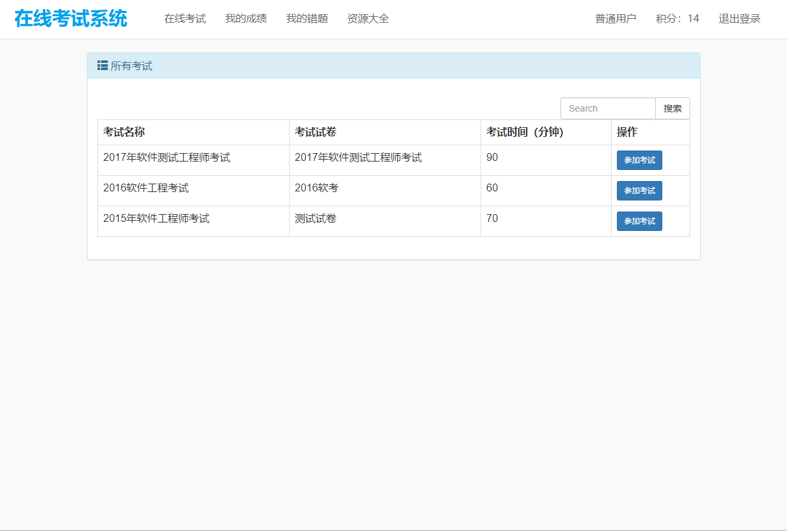
Task: Select the 测试试卷 cell in the table
Action: tap(316, 219)
